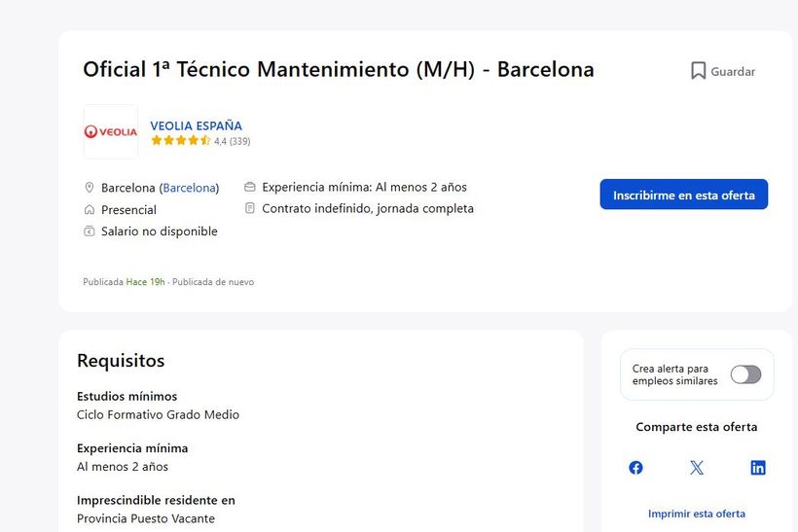Click the Veolia company logo
The image size is (798, 532).
click(110, 131)
